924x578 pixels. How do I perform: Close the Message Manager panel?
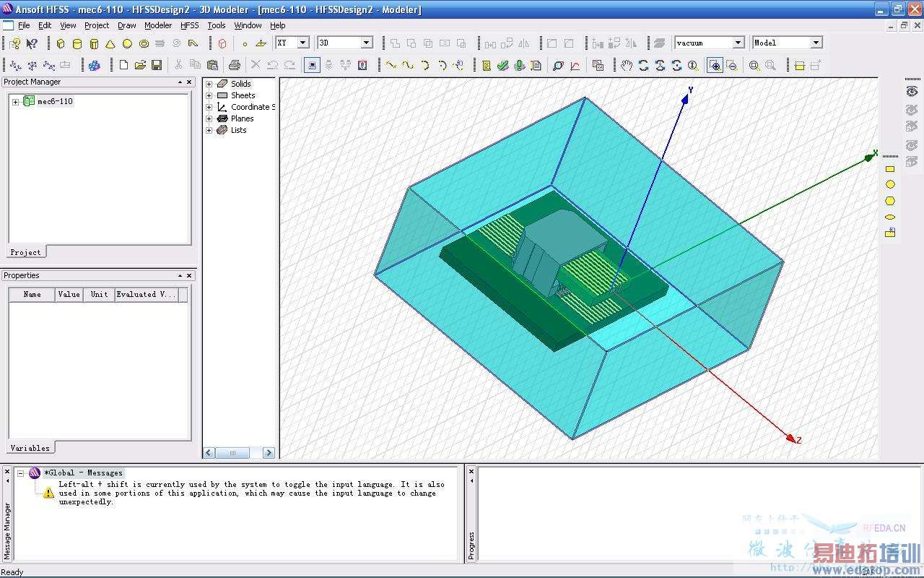coord(8,471)
